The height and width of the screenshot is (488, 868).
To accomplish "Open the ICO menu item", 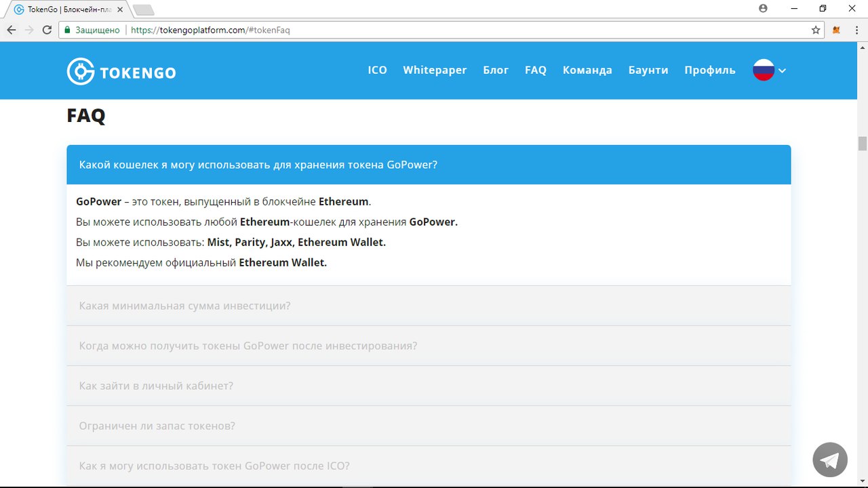I will click(378, 70).
